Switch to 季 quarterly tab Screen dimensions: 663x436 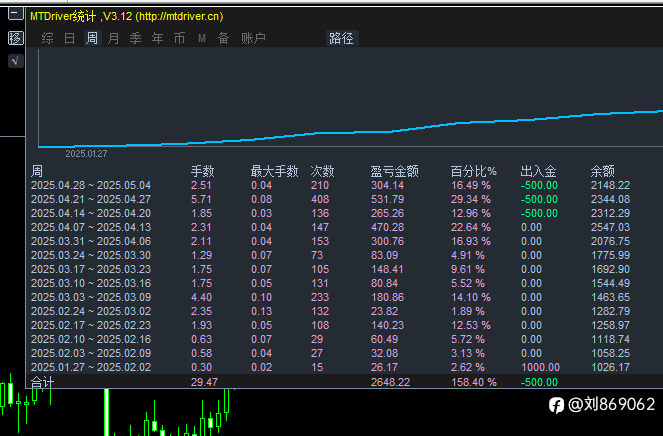coord(136,38)
